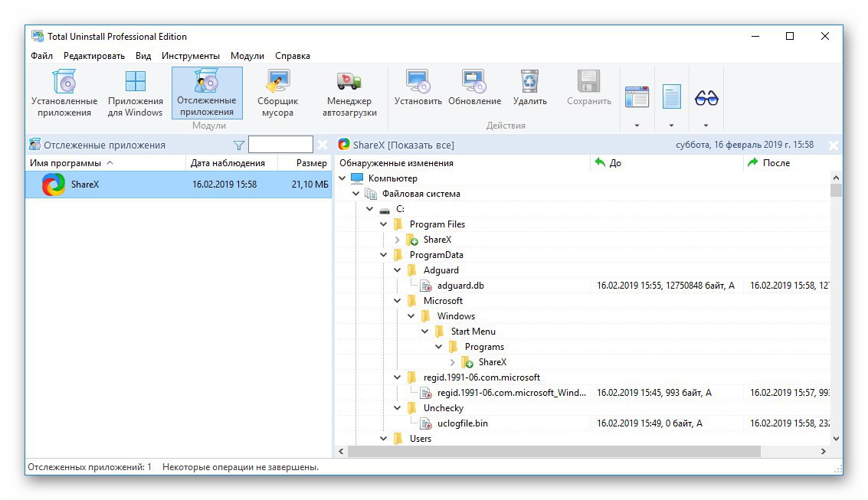
Task: Click the Файловая система icon
Action: [x=370, y=194]
